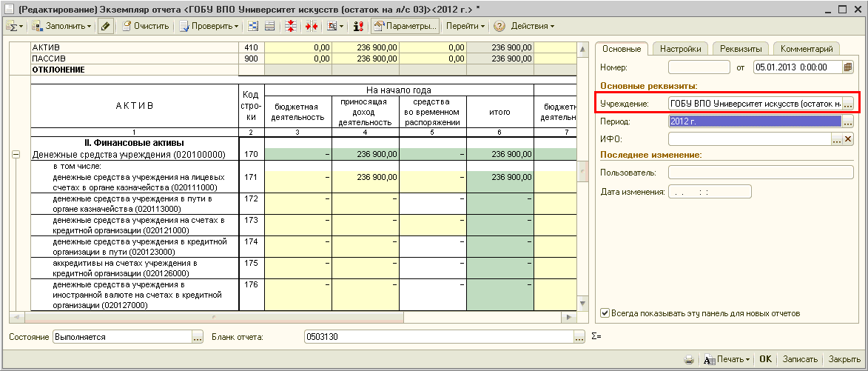
Task: Click the Записать button
Action: coord(800,359)
